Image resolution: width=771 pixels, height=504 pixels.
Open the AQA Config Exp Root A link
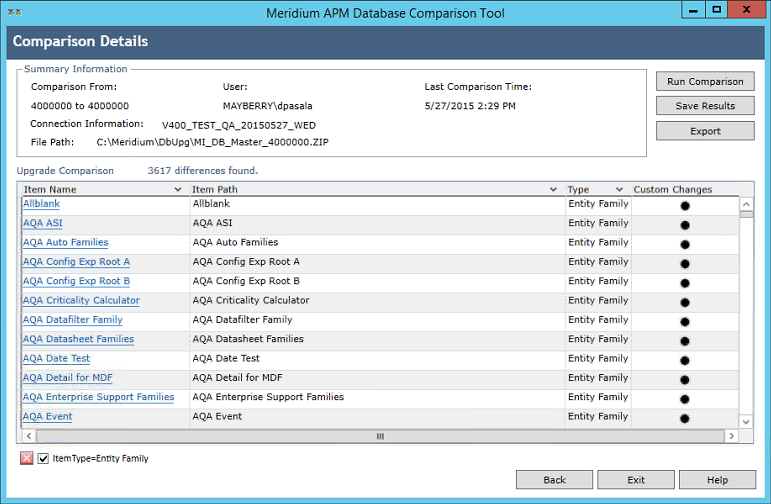point(76,262)
